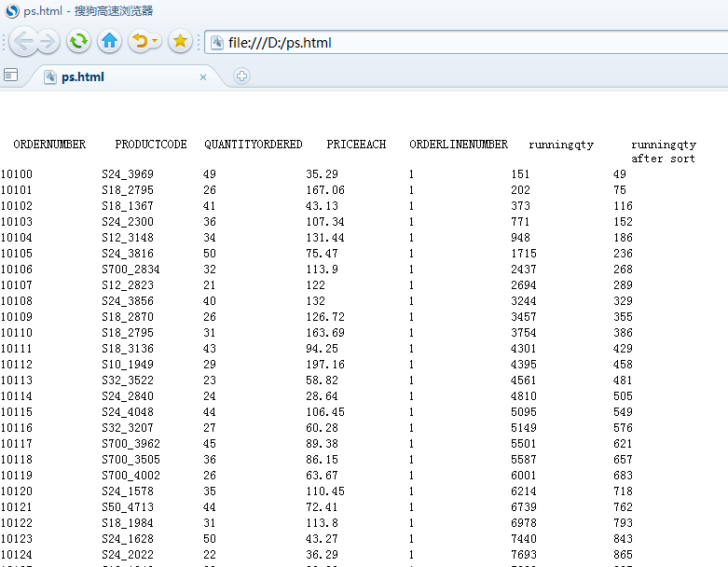Click the PRODUCTCODE column header

(151, 145)
